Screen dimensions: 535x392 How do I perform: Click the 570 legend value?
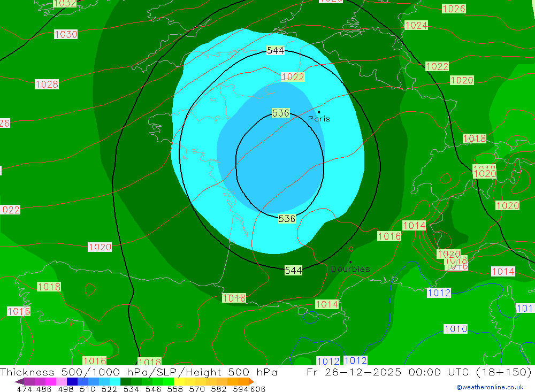point(197,389)
